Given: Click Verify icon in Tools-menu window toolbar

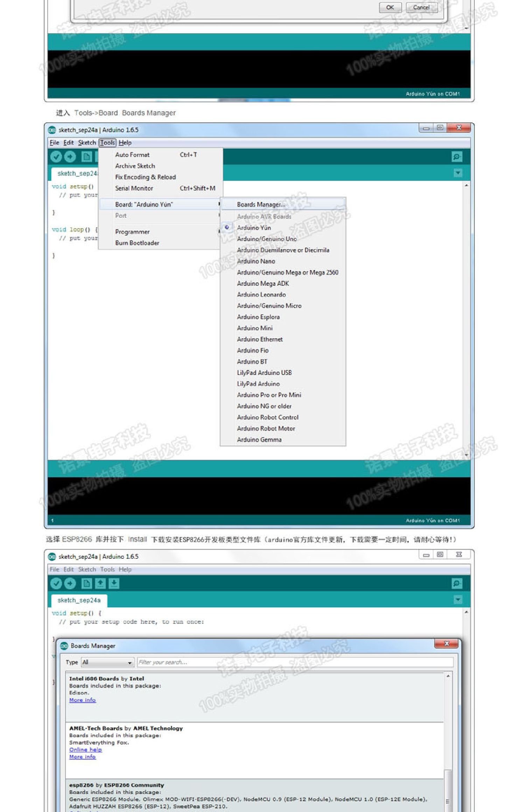Looking at the screenshot, I should pos(56,157).
